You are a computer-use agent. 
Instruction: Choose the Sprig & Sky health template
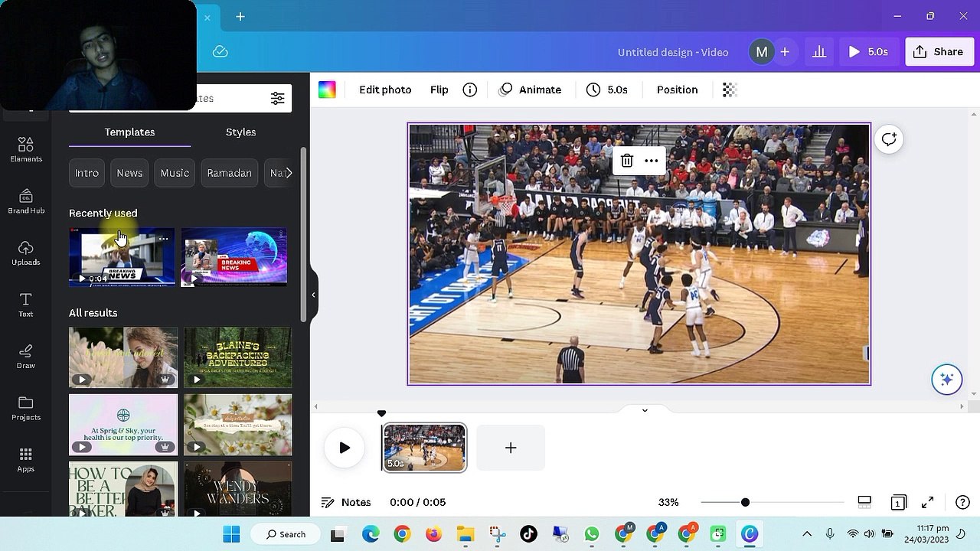(123, 425)
